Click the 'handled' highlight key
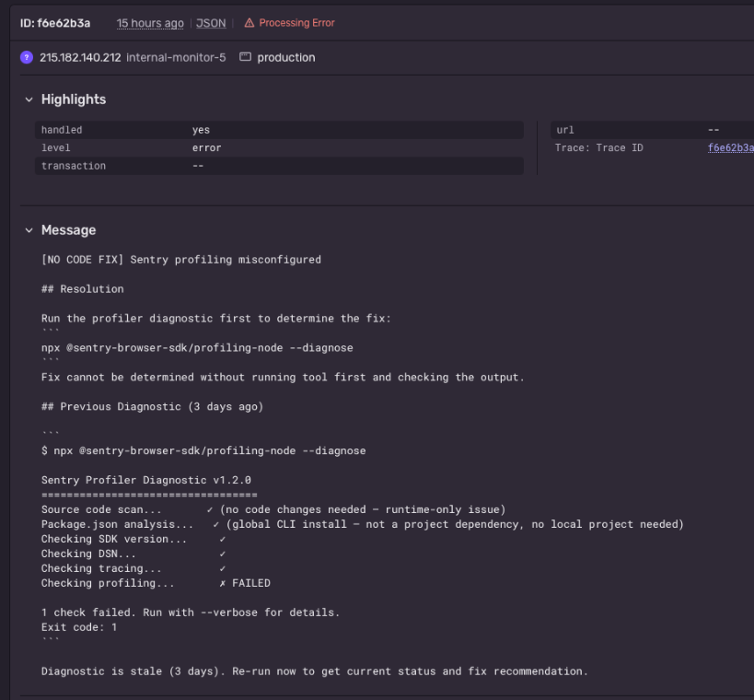The height and width of the screenshot is (700, 754). [x=62, y=130]
